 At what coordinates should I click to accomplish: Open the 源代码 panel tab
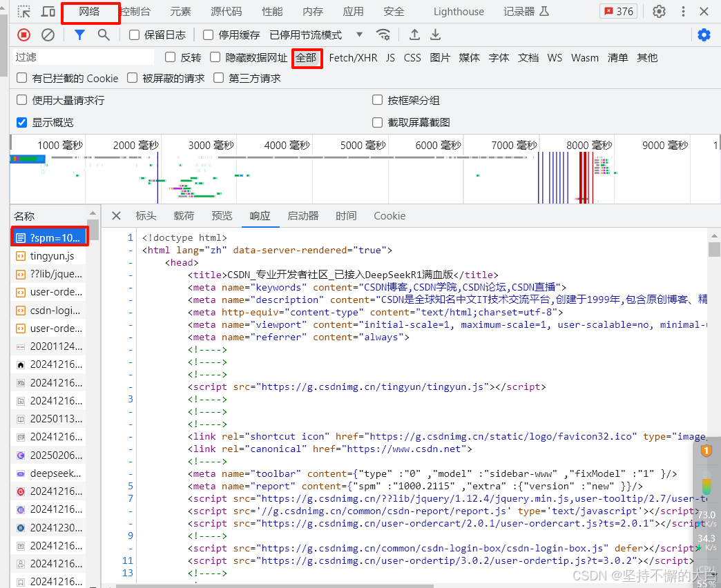coord(227,12)
